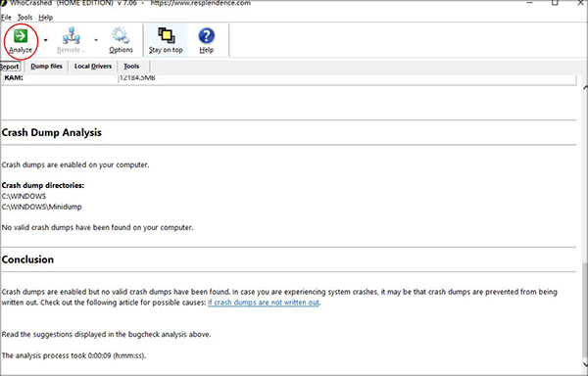The height and width of the screenshot is (376, 588).
Task: Click the scrollbar up arrow
Action: point(585,87)
